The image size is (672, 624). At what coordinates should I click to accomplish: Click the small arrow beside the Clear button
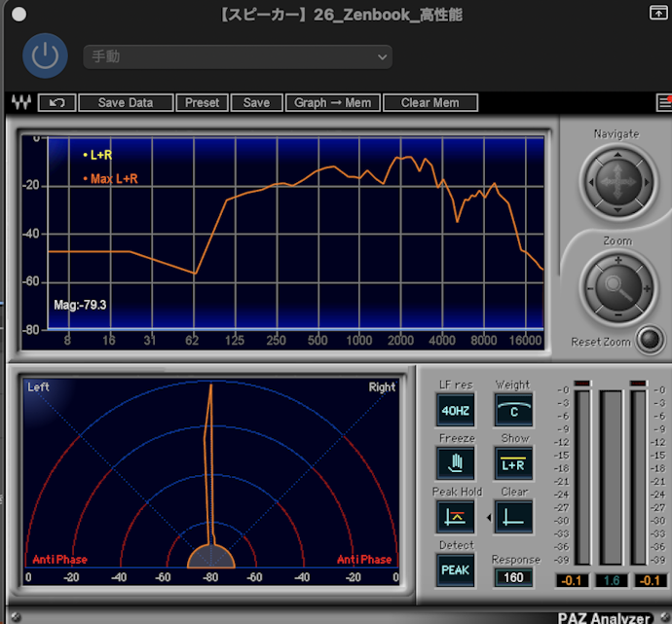pos(489,518)
